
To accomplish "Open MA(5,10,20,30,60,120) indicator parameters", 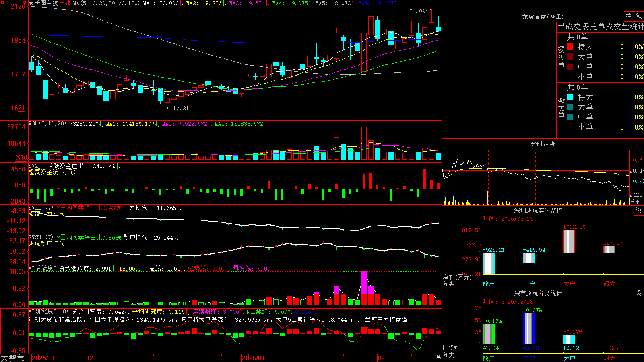I will (106, 3).
